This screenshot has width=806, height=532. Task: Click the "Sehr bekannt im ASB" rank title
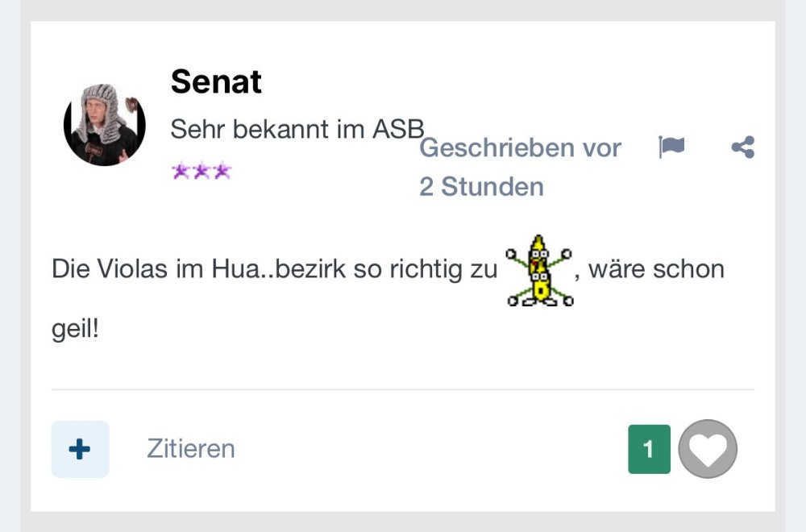[297, 129]
